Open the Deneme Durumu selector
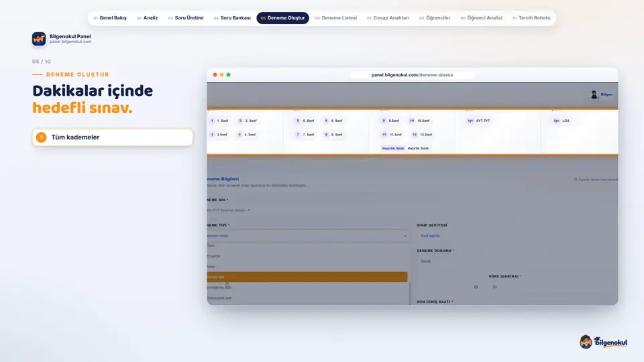The width and height of the screenshot is (644, 362). (517, 261)
